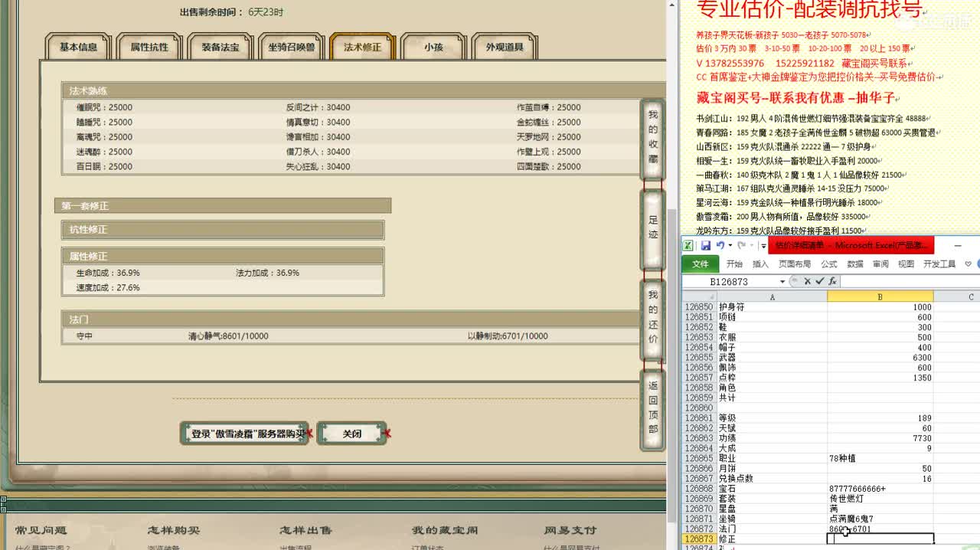Open the 外观道具 tab
This screenshot has height=550, width=980.
[x=505, y=47]
